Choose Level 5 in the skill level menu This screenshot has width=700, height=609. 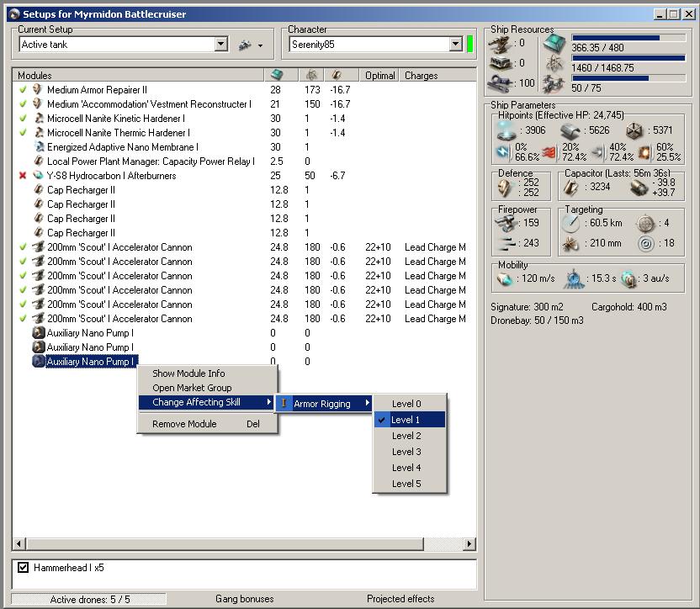point(406,484)
